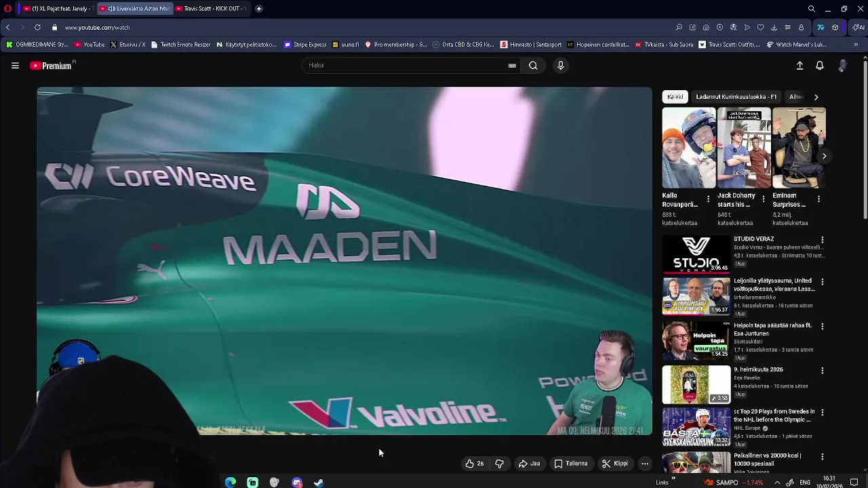Click the YouTube search magnifier button
Image resolution: width=868 pixels, height=488 pixels.
[533, 66]
